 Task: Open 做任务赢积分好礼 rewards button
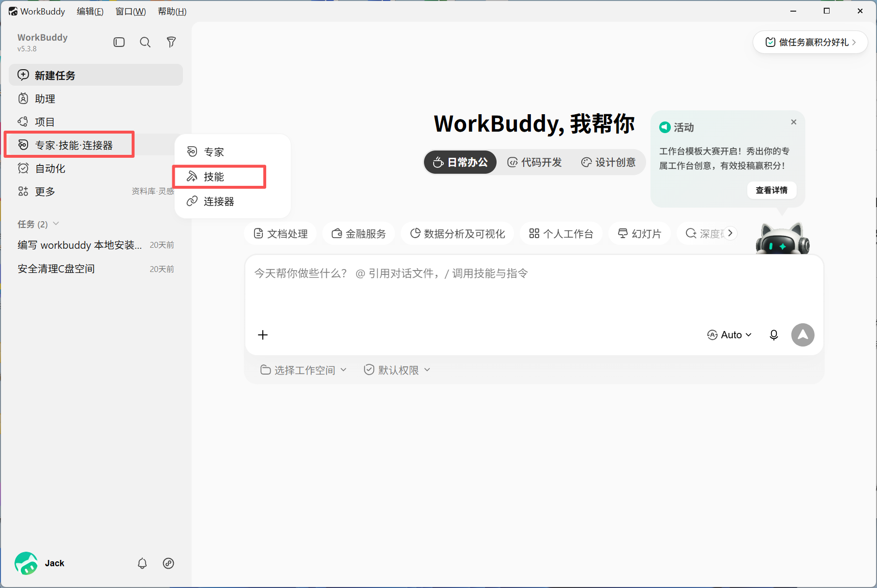click(x=810, y=42)
